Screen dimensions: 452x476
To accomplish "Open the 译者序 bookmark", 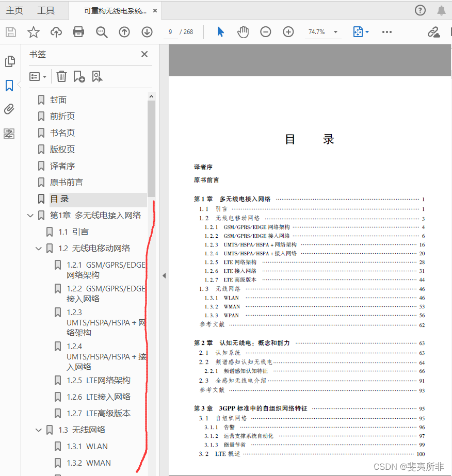I will click(62, 166).
